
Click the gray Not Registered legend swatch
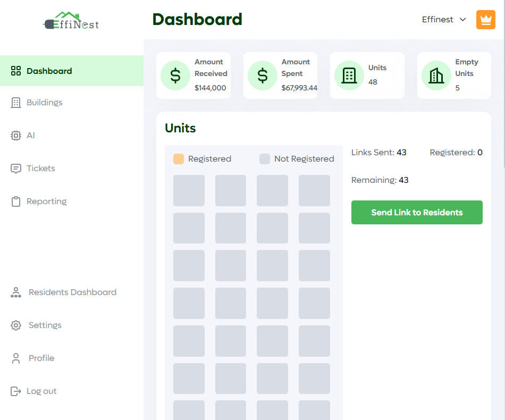pyautogui.click(x=265, y=159)
